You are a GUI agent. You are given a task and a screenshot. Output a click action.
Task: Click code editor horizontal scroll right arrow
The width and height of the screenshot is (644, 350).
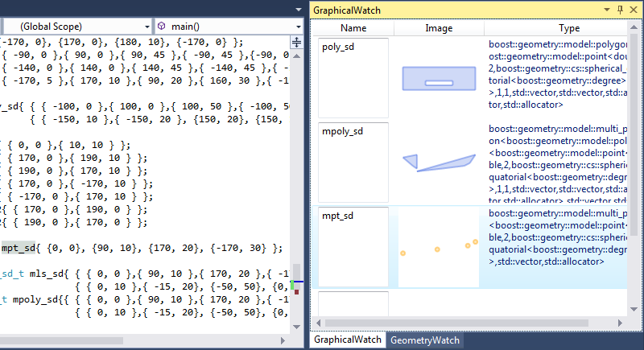(283, 340)
